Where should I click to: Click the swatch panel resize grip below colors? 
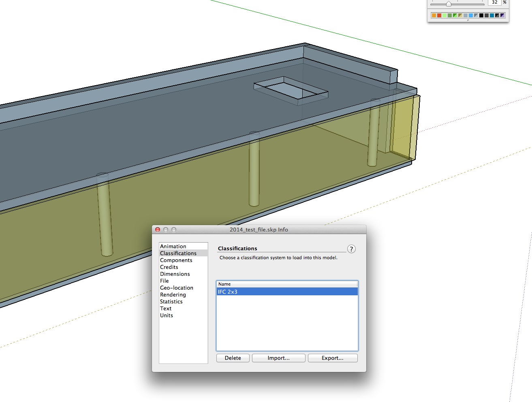tap(468, 20)
